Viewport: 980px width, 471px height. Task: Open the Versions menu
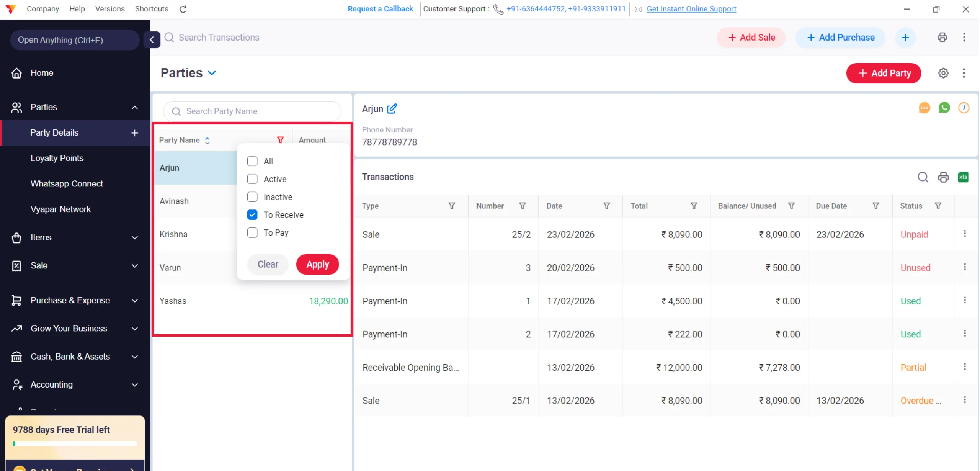pyautogui.click(x=110, y=9)
